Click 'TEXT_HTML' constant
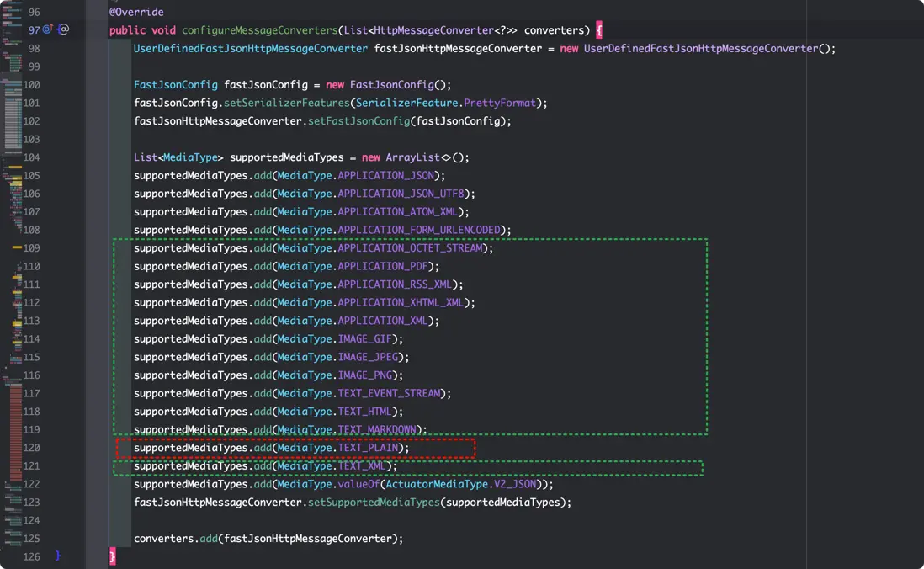 pos(364,412)
